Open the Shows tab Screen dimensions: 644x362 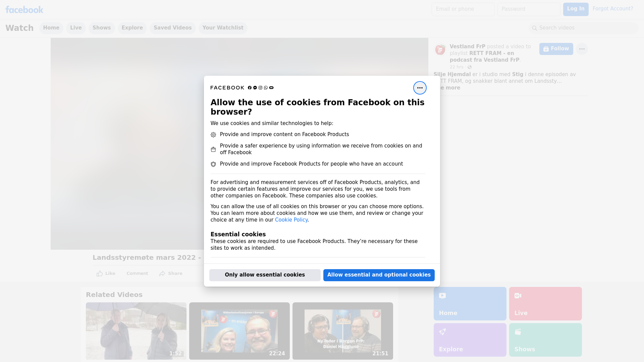[102, 28]
